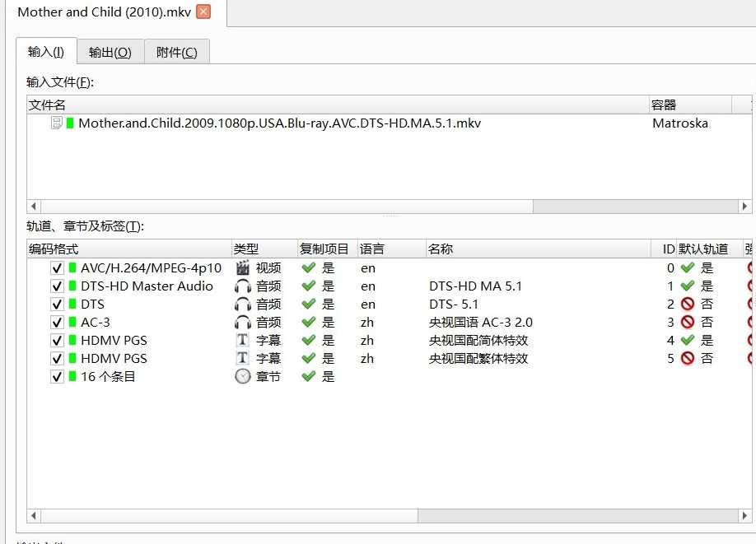Image resolution: width=756 pixels, height=544 pixels.
Task: Click the zh language cell of AC-3 row
Action: [367, 323]
